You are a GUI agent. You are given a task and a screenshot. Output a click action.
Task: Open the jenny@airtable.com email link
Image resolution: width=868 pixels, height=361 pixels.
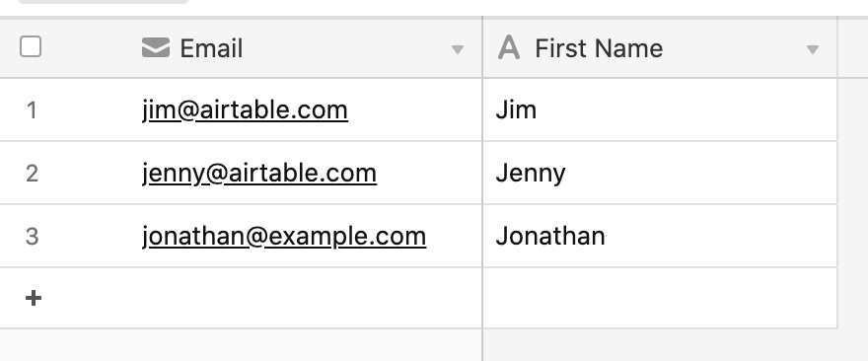point(259,173)
